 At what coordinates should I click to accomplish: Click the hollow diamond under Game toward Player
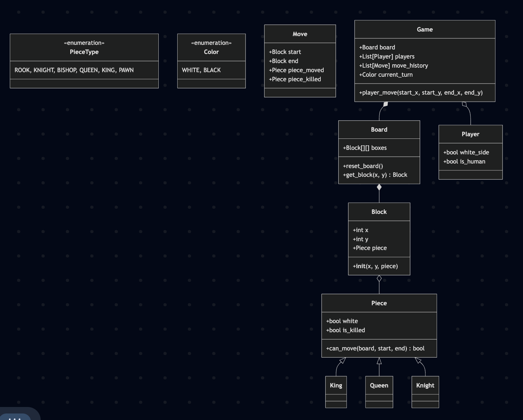pyautogui.click(x=464, y=104)
